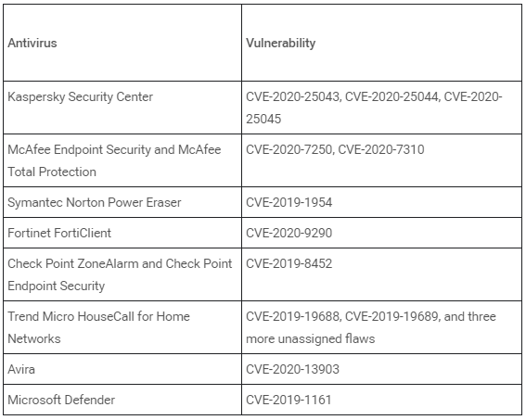Screen dimensions: 526x420
Task: Click the CVE-2020-7310 identifier
Action: (x=381, y=149)
